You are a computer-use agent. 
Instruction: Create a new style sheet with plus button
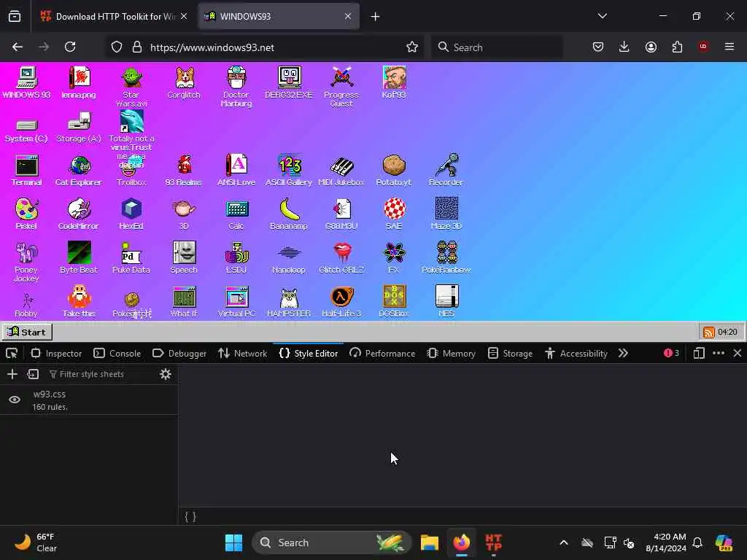coord(12,374)
